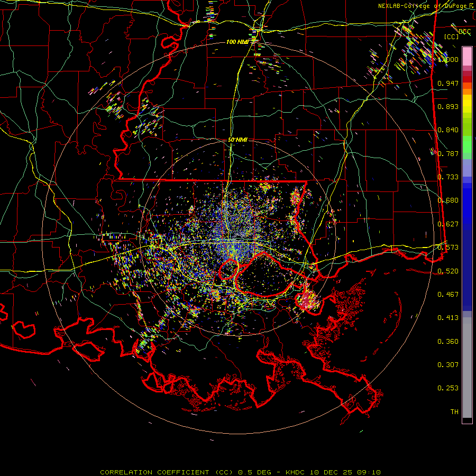The image size is (476, 476).
Task: Pick the bright green segment of color bar
Action: click(x=467, y=144)
